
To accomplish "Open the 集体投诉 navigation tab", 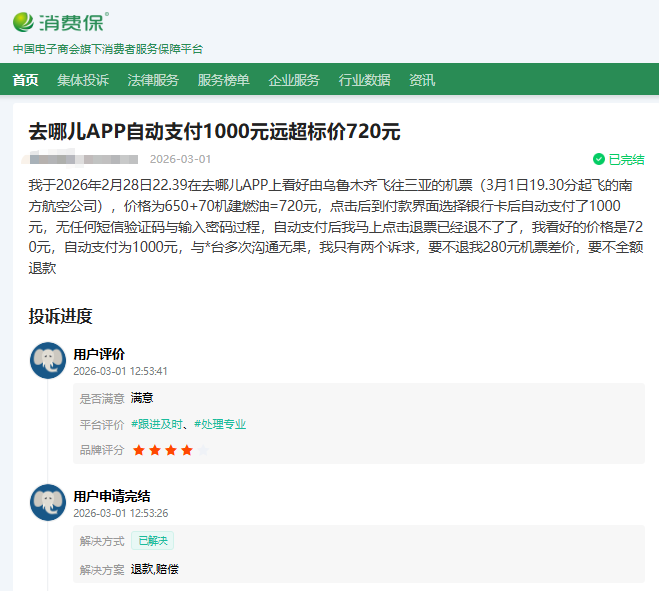I will tap(83, 80).
